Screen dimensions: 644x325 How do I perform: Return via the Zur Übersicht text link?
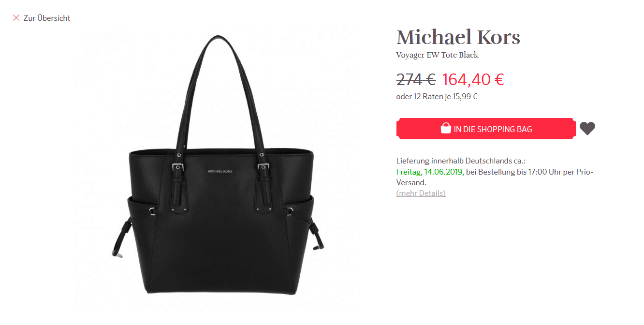pyautogui.click(x=47, y=18)
